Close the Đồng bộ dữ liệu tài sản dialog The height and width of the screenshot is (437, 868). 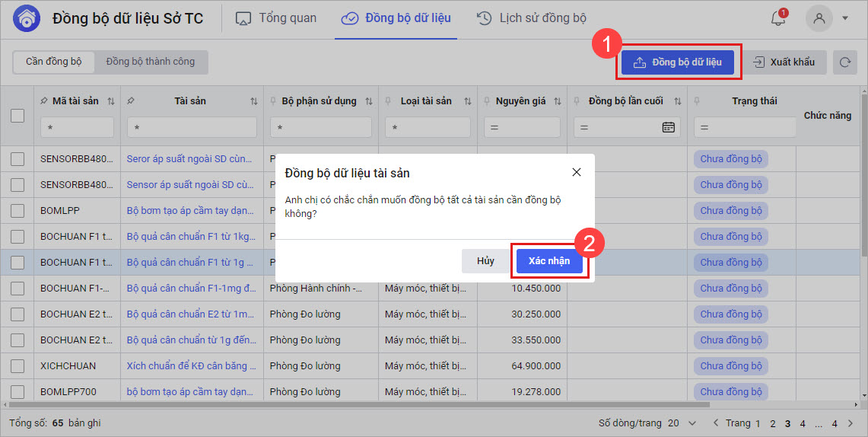point(577,173)
